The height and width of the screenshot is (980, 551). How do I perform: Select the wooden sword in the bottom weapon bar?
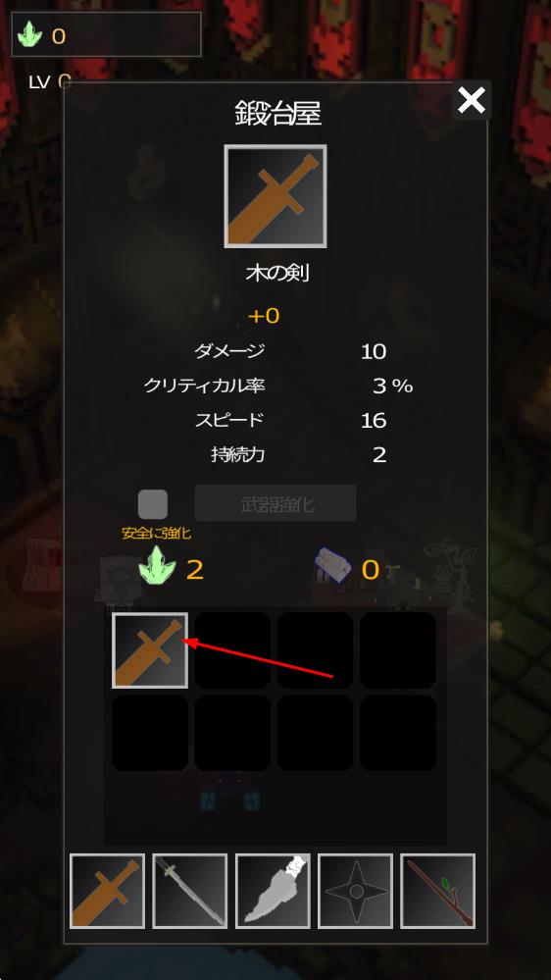108,892
